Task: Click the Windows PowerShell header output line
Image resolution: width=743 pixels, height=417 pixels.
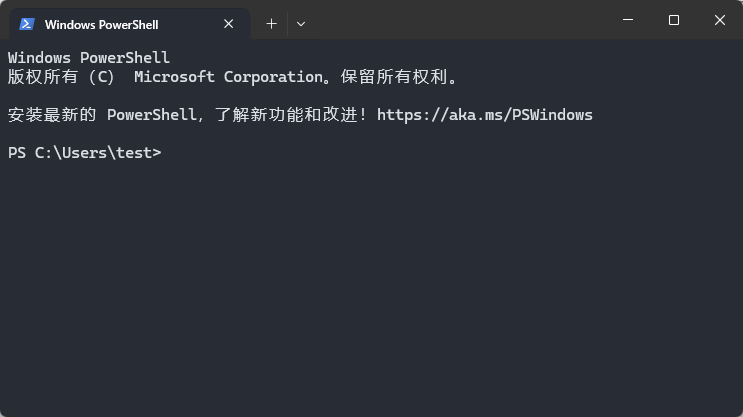Action: coord(89,58)
